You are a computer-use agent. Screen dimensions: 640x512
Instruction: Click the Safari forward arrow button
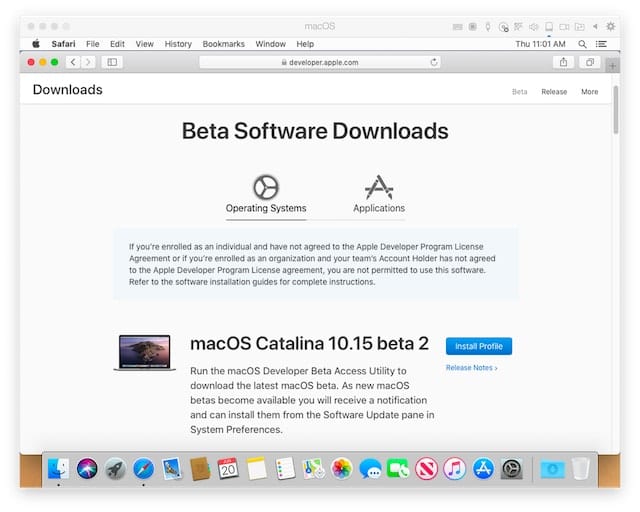pos(88,62)
